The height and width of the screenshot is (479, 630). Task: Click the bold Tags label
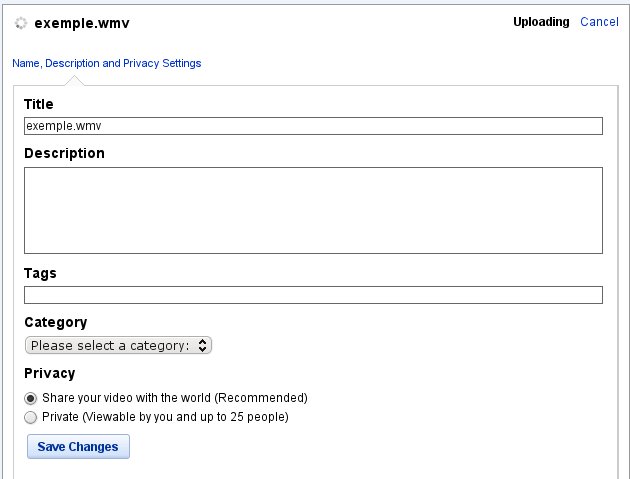click(x=40, y=273)
